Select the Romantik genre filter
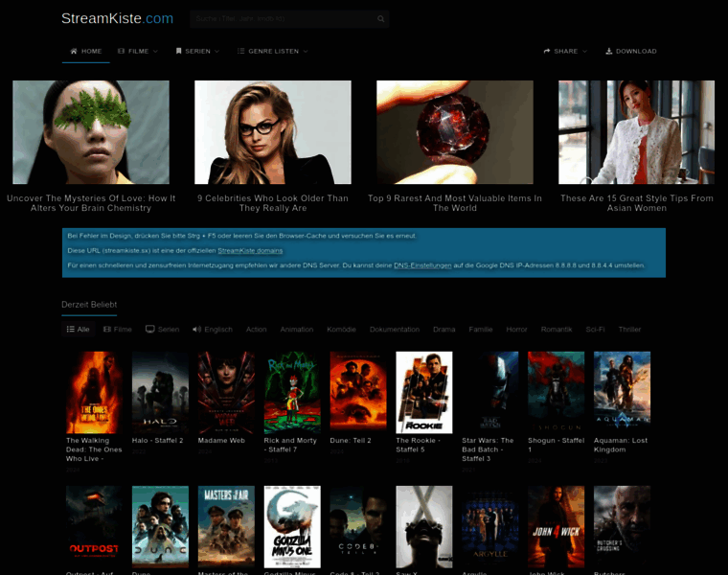Image resolution: width=728 pixels, height=575 pixels. click(557, 330)
